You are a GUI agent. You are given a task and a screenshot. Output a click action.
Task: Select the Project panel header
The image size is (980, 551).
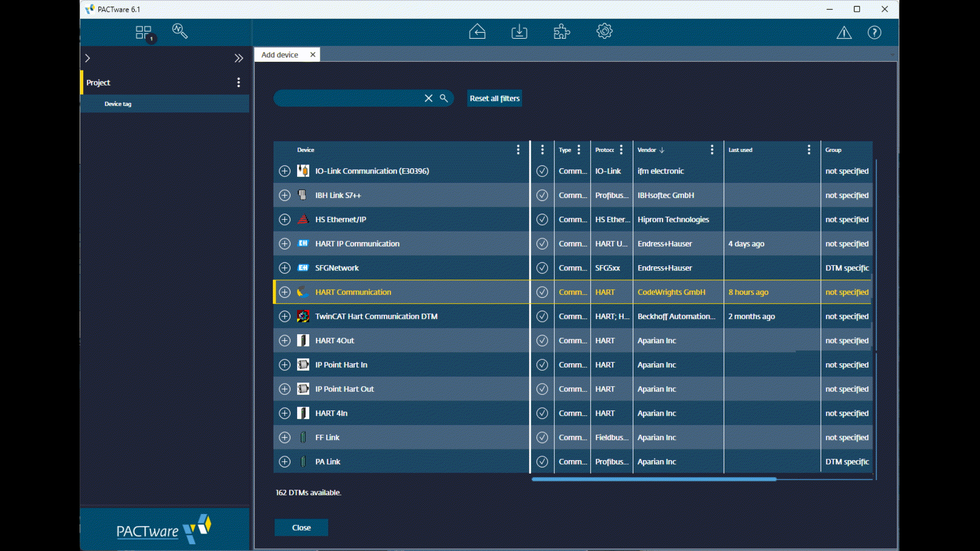tap(165, 83)
